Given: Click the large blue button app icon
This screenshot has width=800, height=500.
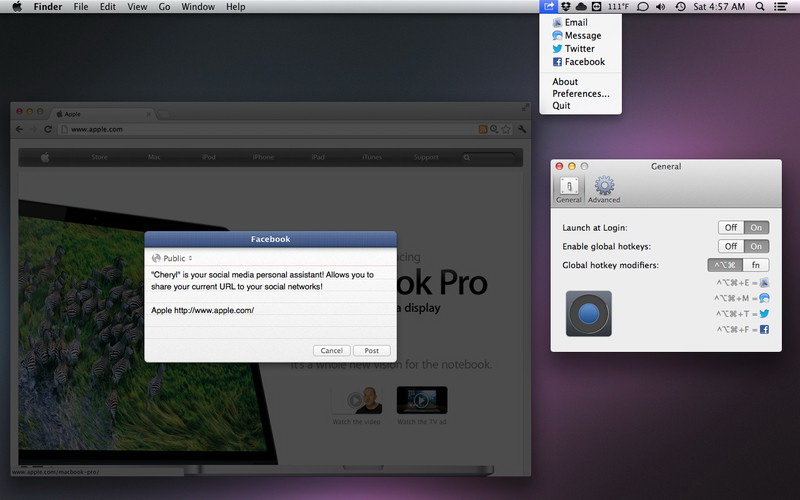Looking at the screenshot, I should pyautogui.click(x=588, y=314).
